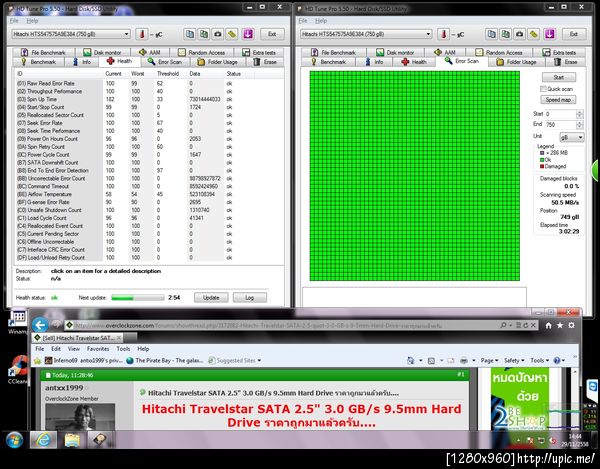Switch to Error Scan tab in left HD Tune window
Viewport: 600px width, 469px height.
pyautogui.click(x=165, y=62)
